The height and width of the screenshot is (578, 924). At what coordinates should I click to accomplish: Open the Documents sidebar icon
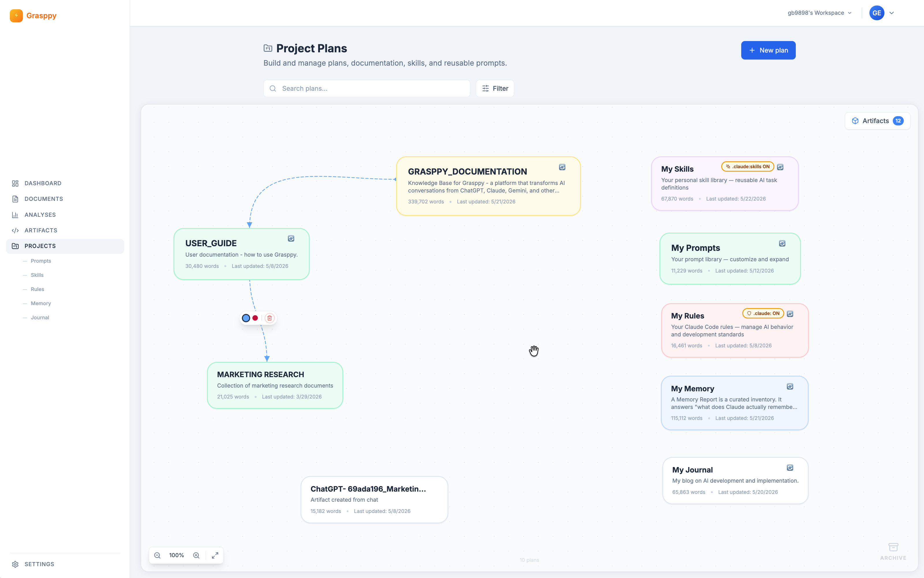point(15,199)
